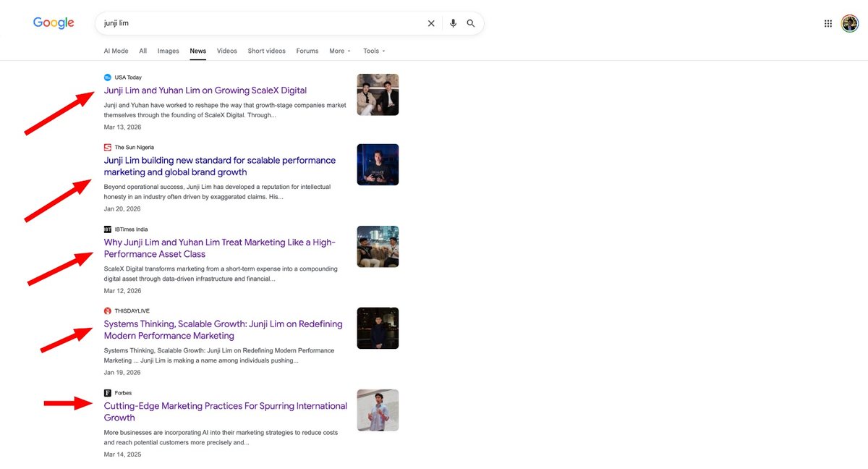Viewport: 868px width, 469px height.
Task: Click the THISDAYLIVE article thumbnail
Action: (x=378, y=329)
